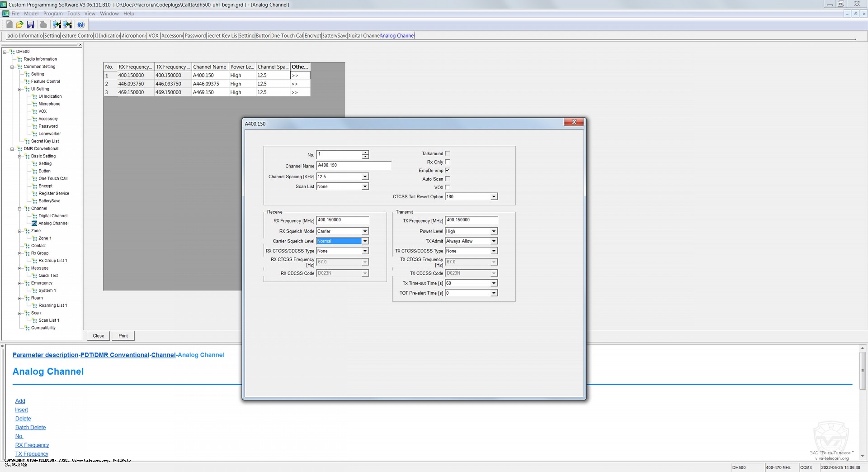Viewport: 868px width, 472px height.
Task: Uncheck the EmpDe-emp checkbox
Action: [x=448, y=170]
